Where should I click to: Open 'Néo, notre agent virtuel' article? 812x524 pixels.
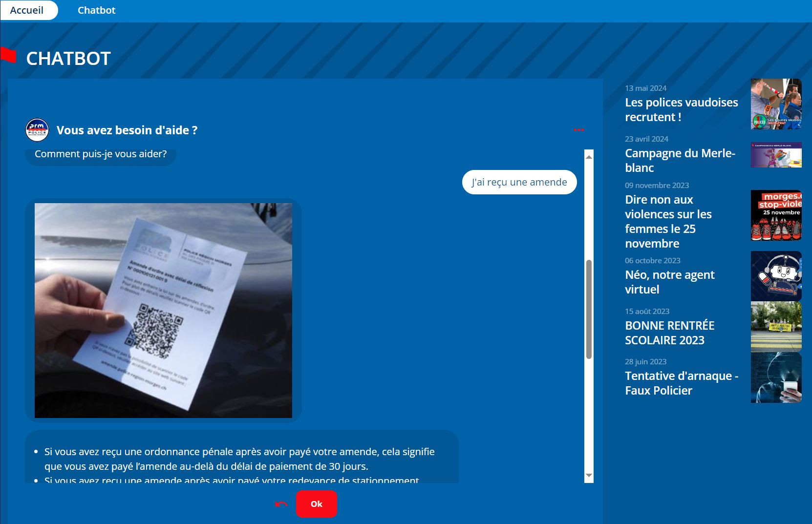click(670, 282)
